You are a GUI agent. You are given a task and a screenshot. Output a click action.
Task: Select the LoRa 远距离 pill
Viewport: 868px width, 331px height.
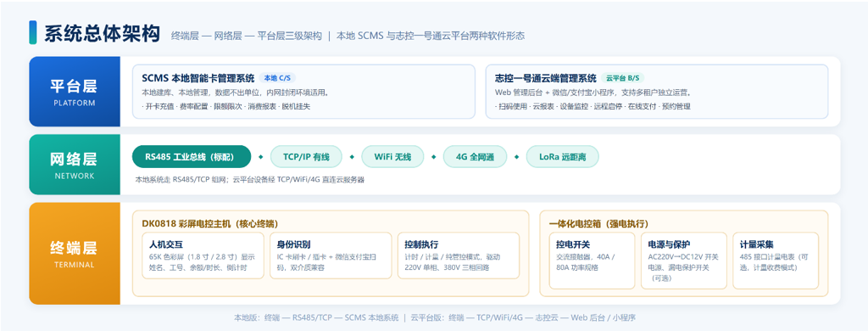pyautogui.click(x=563, y=157)
